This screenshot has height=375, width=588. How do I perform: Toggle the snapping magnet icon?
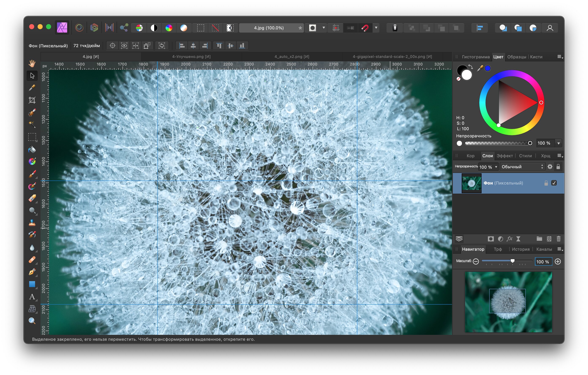[365, 28]
